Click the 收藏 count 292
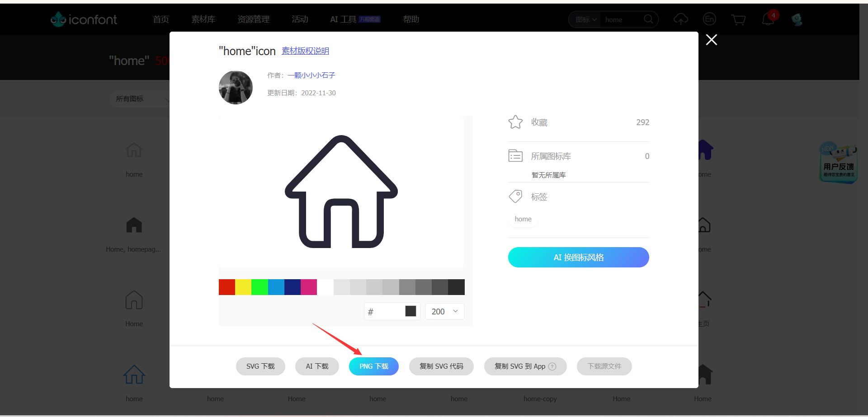Screen dimensions: 868x417 pos(642,122)
